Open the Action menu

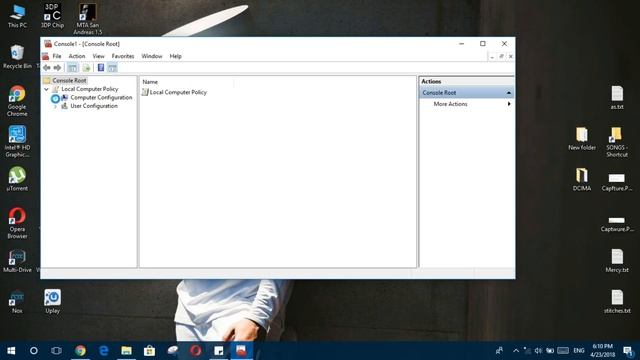(77, 56)
